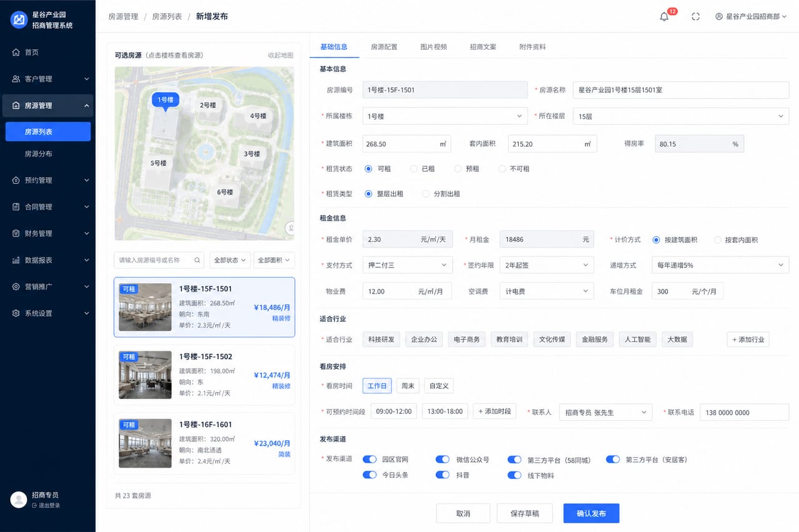Toggle 第三方平台（安居客）switch

pyautogui.click(x=613, y=460)
